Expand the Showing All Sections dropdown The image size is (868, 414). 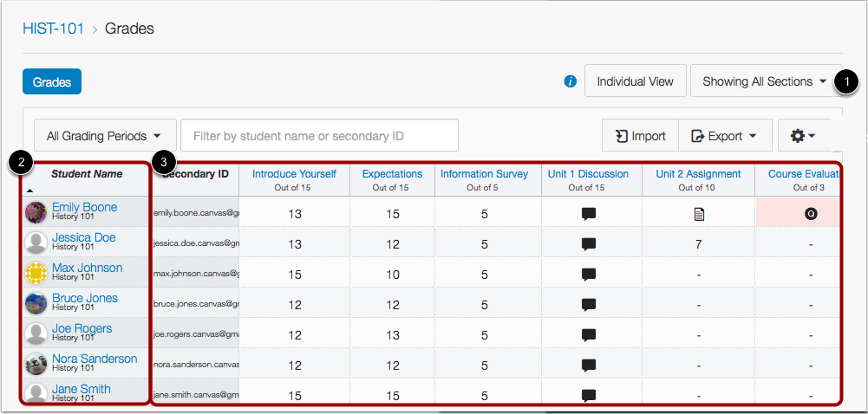pyautogui.click(x=764, y=81)
